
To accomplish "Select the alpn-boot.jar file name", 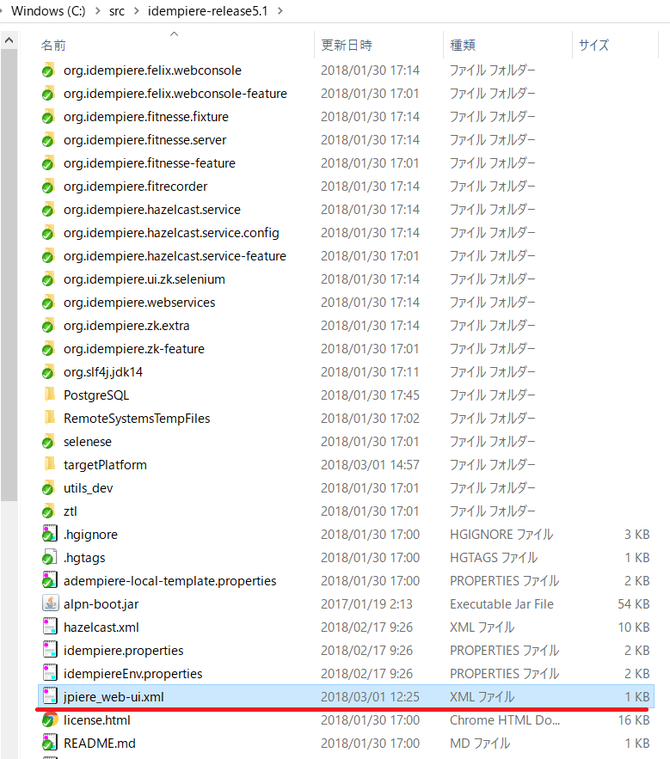I will pyautogui.click(x=101, y=604).
